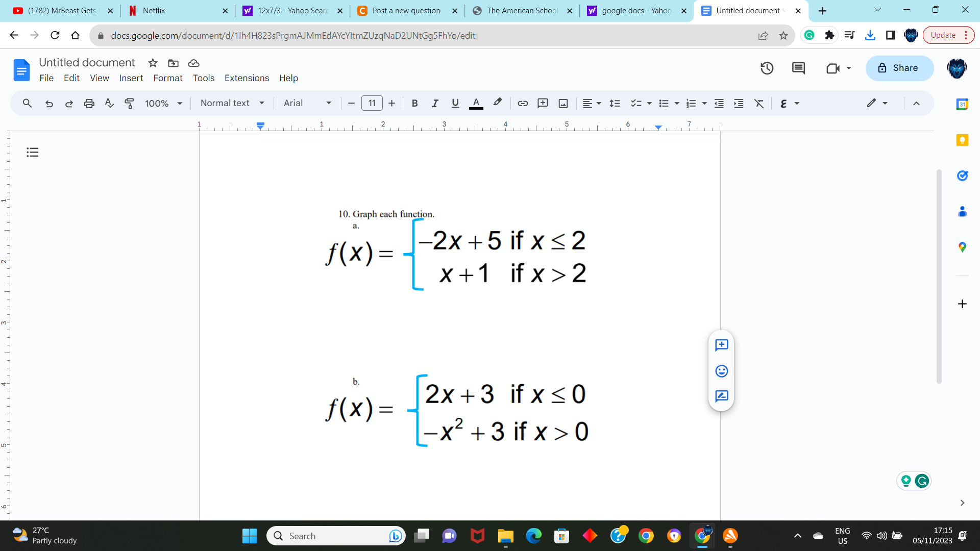The height and width of the screenshot is (551, 980).
Task: Print the document
Action: 89,104
